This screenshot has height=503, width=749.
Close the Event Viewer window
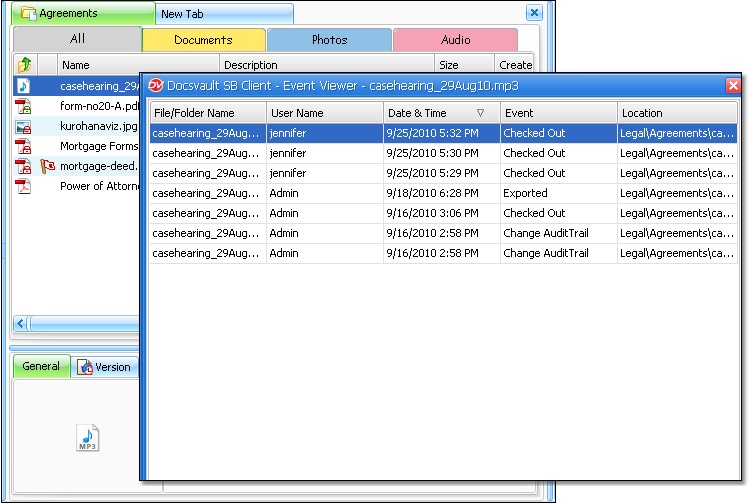pyautogui.click(x=733, y=86)
